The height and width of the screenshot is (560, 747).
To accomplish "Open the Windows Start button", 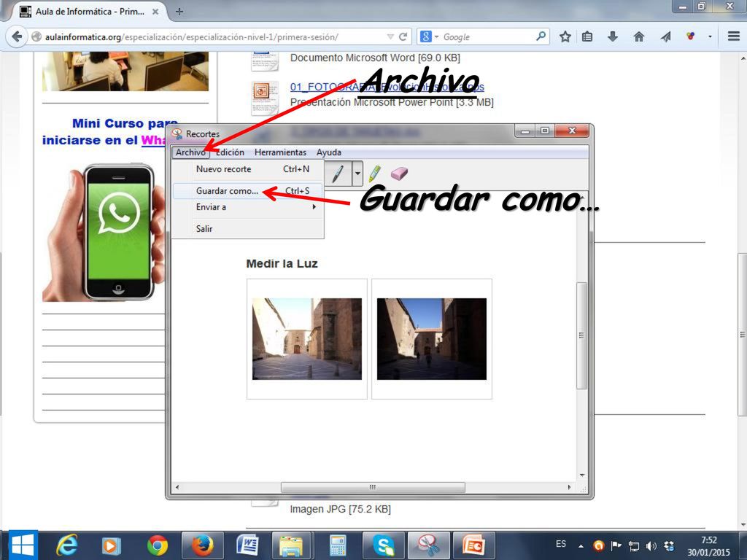I will pos(23,545).
